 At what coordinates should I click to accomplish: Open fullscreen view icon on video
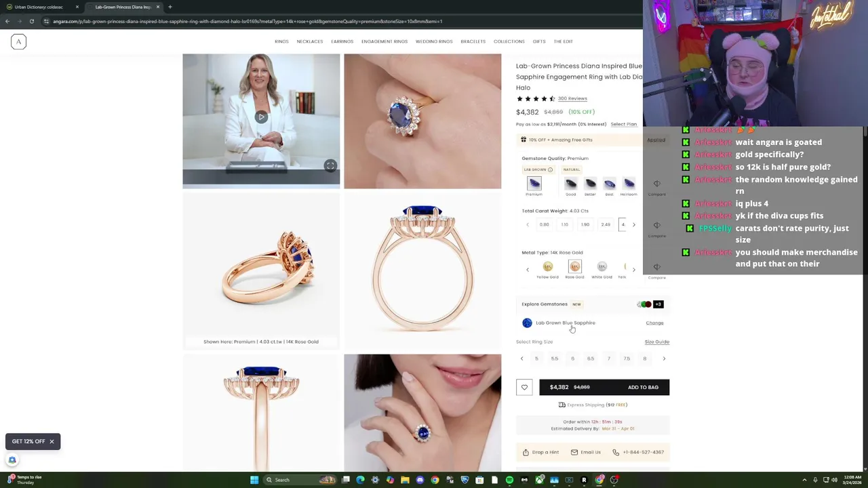(x=330, y=165)
